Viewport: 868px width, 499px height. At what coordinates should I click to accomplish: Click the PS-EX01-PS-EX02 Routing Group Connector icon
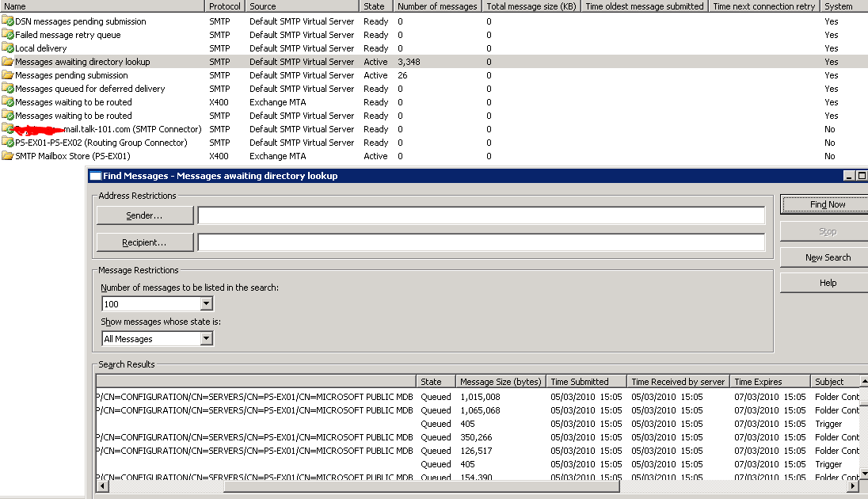tap(8, 143)
